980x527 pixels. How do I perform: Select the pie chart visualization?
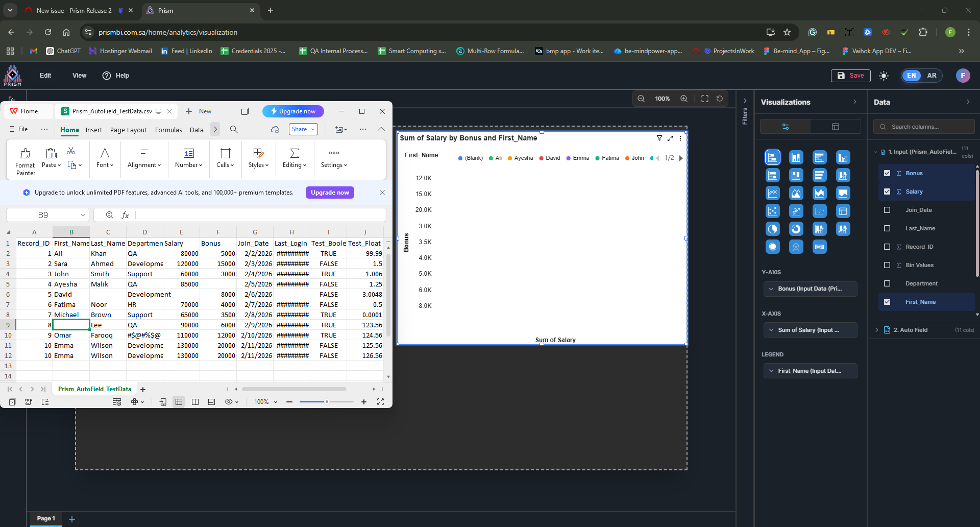click(x=773, y=229)
